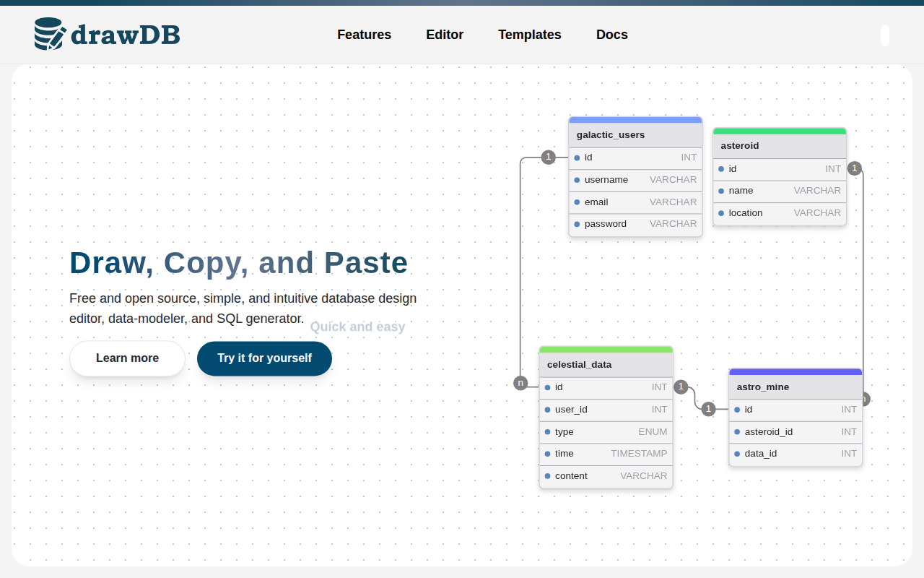Screen dimensions: 924x578
Task: Click the blue dot beside asteroid_id
Action: coord(737,432)
